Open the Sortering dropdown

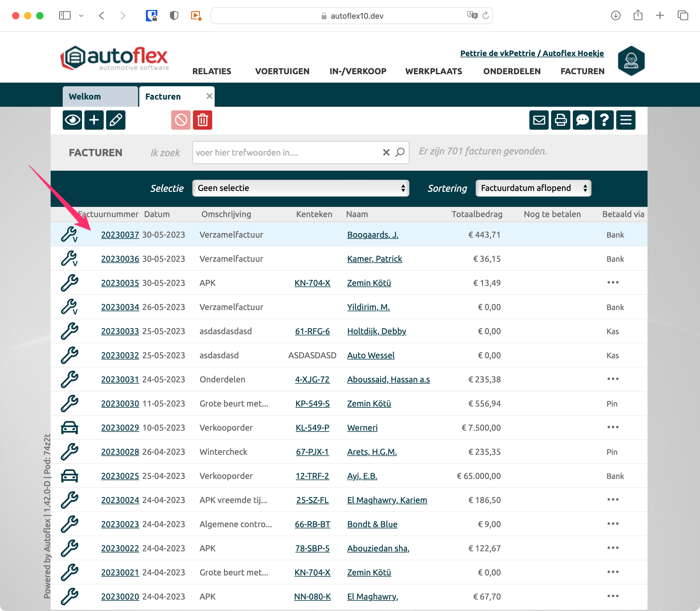tap(533, 188)
